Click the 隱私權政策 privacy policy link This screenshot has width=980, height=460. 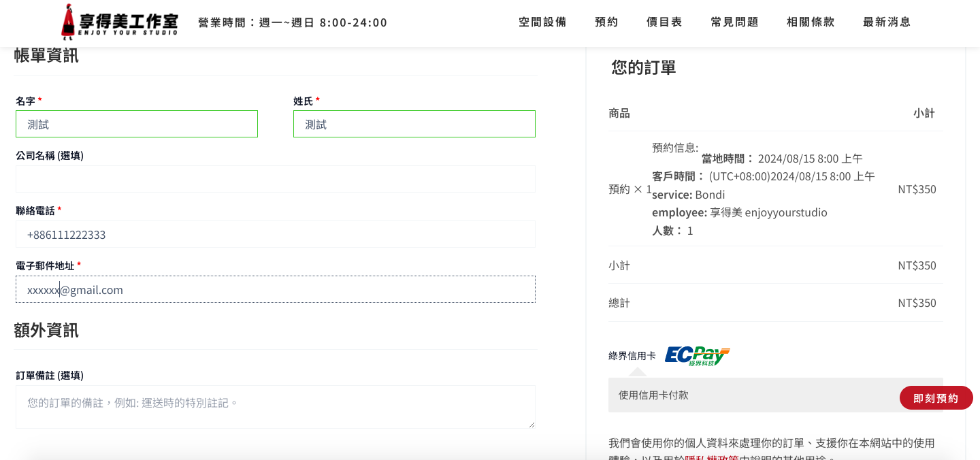coord(711,458)
